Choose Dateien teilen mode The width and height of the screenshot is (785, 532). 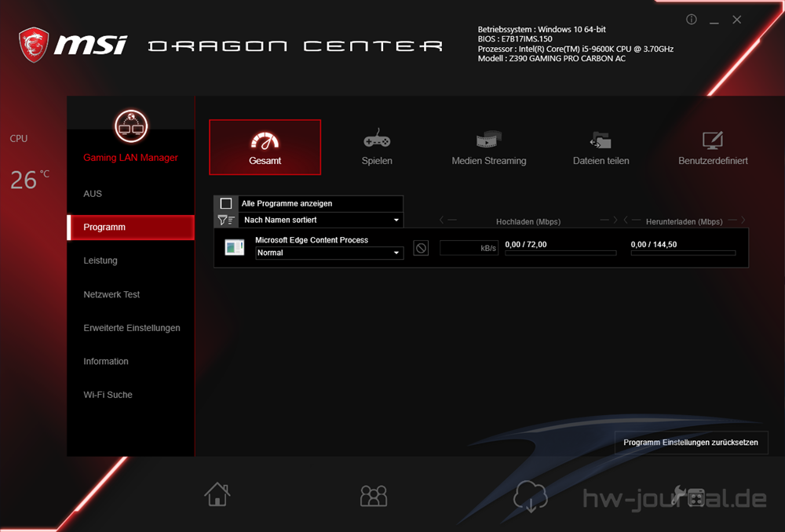click(x=601, y=148)
